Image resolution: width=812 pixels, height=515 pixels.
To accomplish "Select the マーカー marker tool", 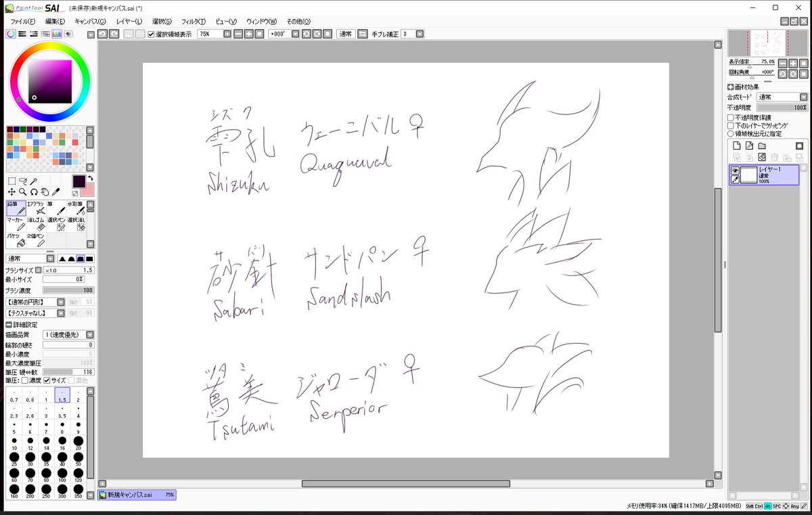I will [16, 224].
